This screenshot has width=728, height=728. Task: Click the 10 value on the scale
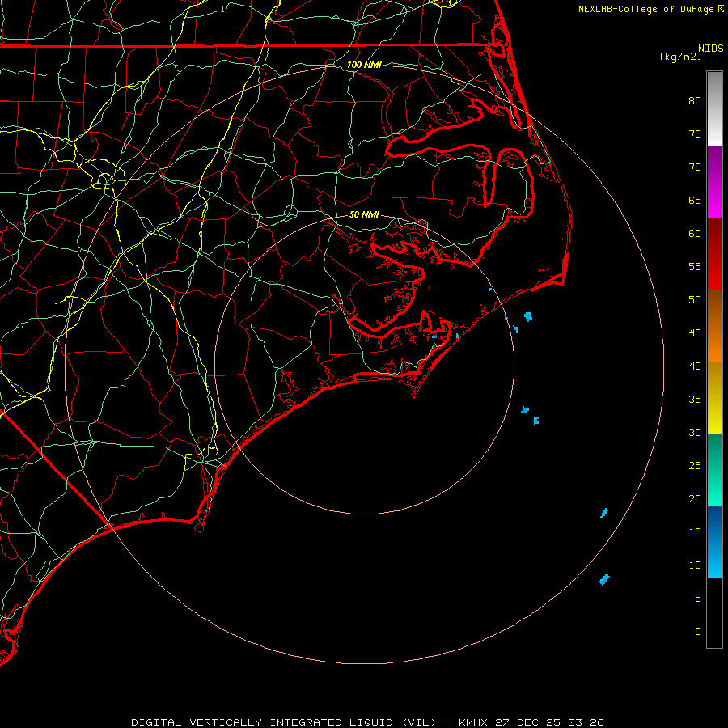pyautogui.click(x=695, y=565)
